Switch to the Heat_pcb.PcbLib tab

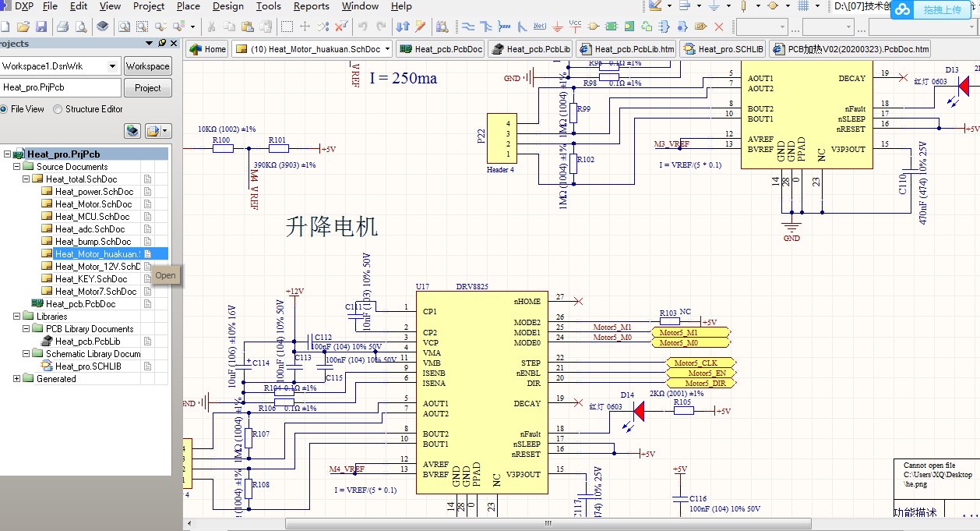point(531,48)
